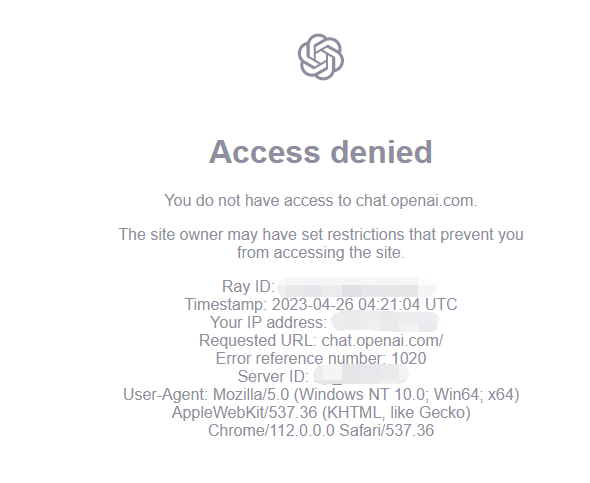The width and height of the screenshot is (590, 483).
Task: Click the Ray ID label
Action: pos(248,286)
